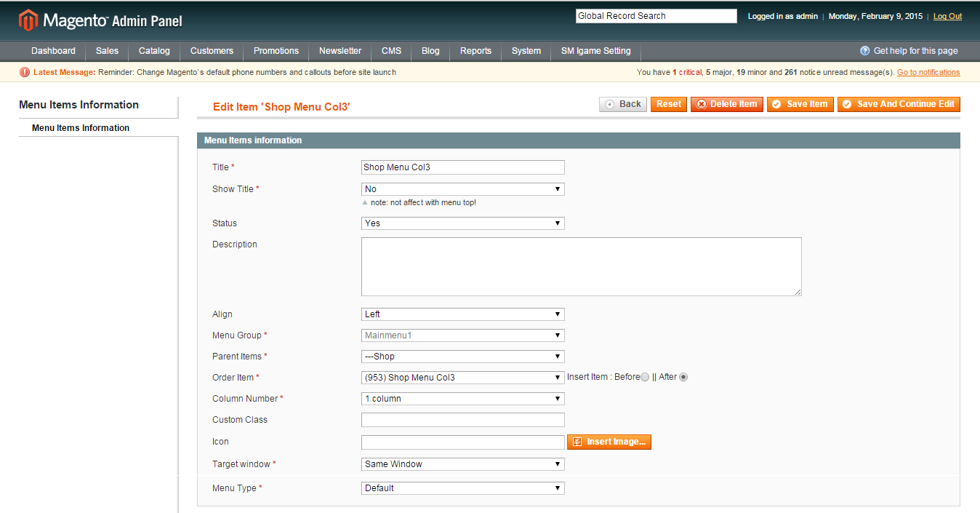Open the Promotions menu
Image resolution: width=980 pixels, height=513 pixels.
[x=276, y=51]
